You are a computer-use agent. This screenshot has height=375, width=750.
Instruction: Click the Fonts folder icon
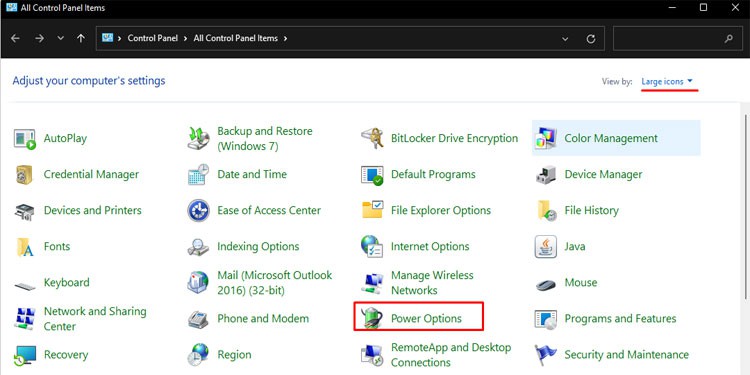point(25,247)
